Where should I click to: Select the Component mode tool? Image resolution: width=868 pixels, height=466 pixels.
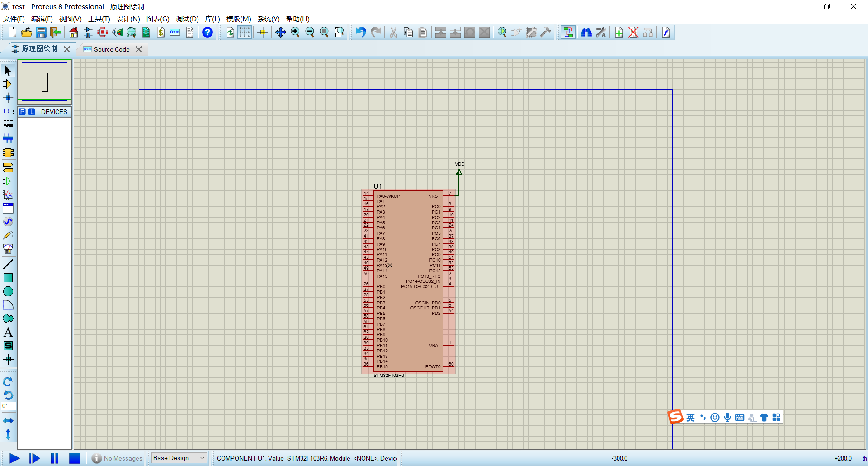click(8, 84)
